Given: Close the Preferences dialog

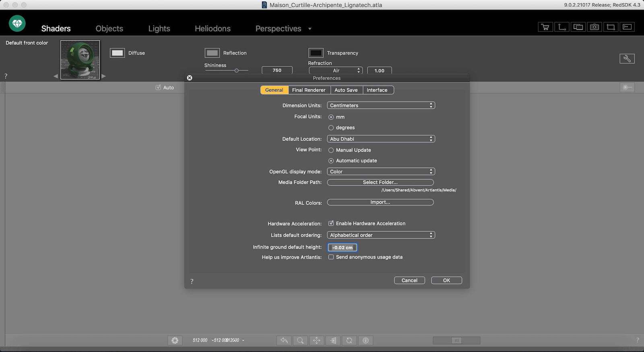Looking at the screenshot, I should (x=190, y=78).
